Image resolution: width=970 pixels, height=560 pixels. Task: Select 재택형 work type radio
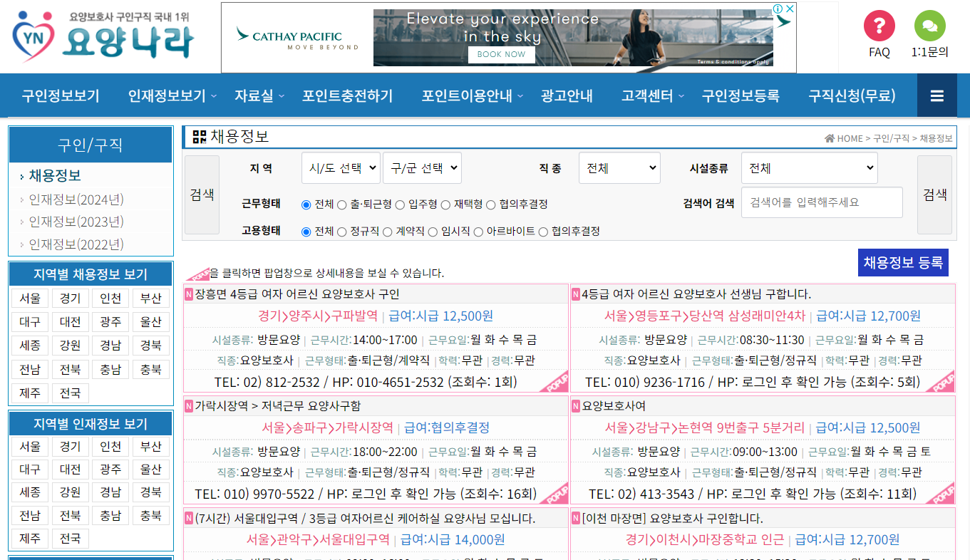(x=446, y=204)
